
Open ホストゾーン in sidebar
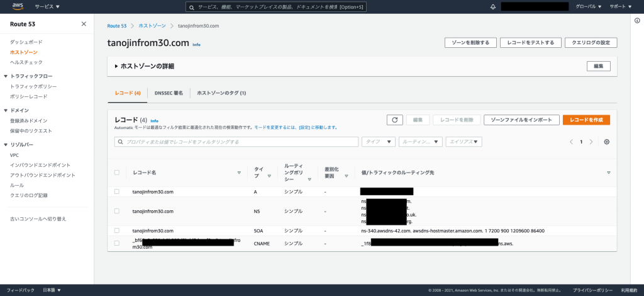point(24,52)
